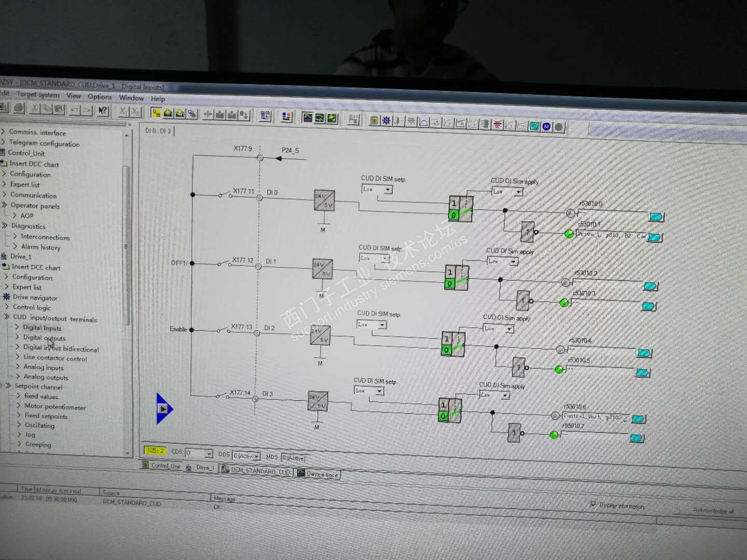Image resolution: width=747 pixels, height=560 pixels.
Task: Toggle the Display information checkbox
Action: (x=593, y=504)
